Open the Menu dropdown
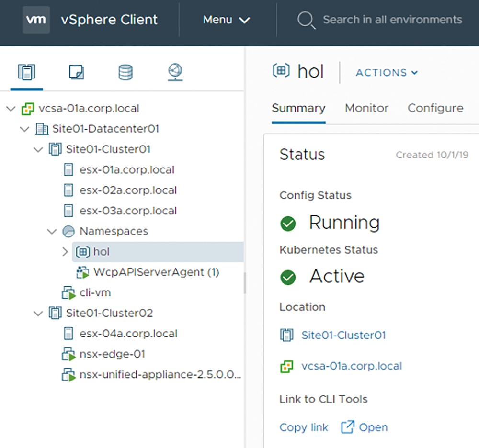The height and width of the screenshot is (448, 479). coord(227,20)
